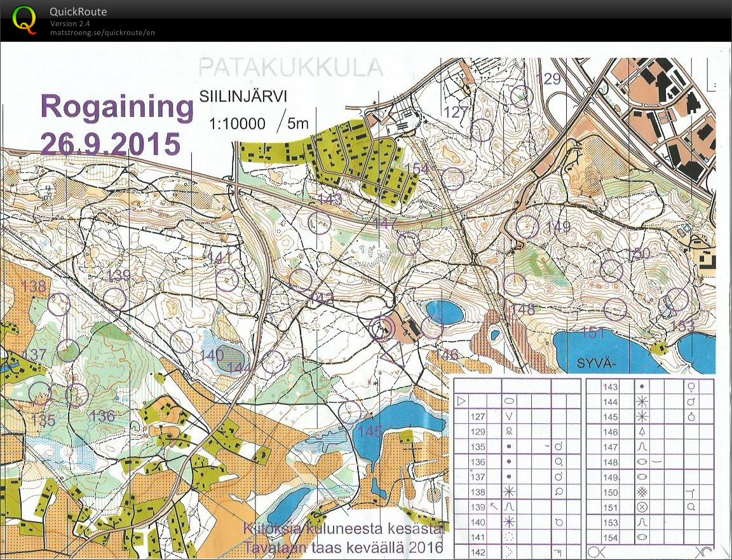
Task: Click the control circle for checkpoint 150
Action: (x=612, y=271)
